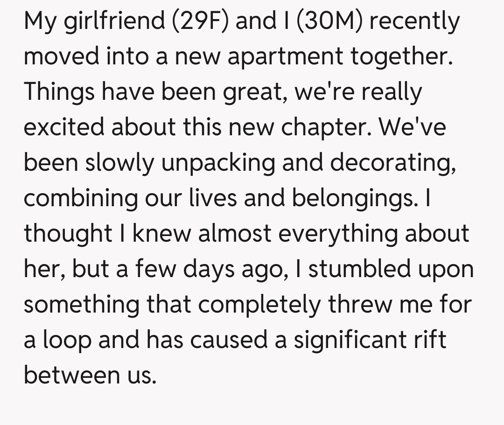Viewport: 504px width, 425px height.
Task: Click the words "threw me for"
Action: (x=400, y=305)
